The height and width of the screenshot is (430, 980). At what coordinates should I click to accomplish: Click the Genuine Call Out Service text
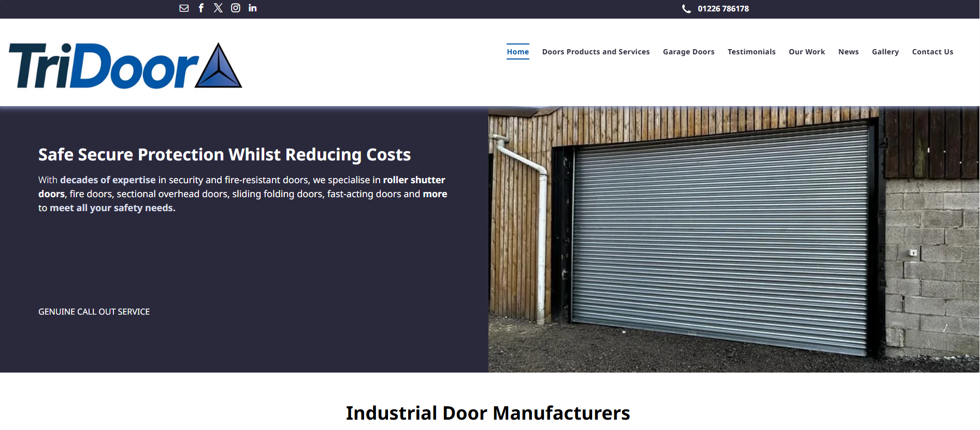coord(94,312)
